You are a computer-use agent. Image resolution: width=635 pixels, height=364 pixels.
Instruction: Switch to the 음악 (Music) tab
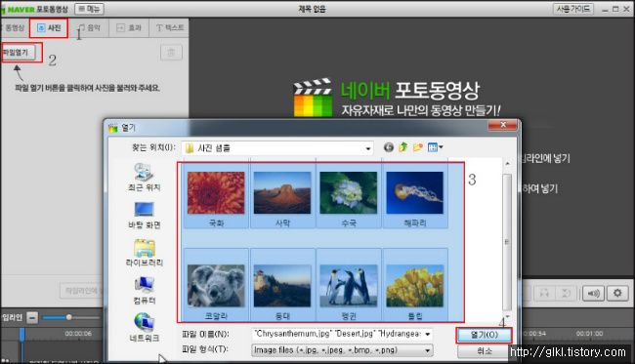pos(90,28)
